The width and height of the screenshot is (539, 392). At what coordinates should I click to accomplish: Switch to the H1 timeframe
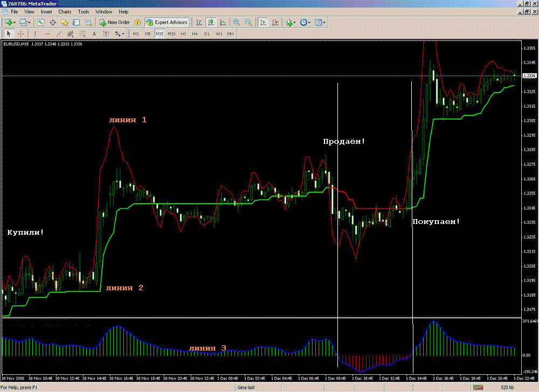point(183,34)
